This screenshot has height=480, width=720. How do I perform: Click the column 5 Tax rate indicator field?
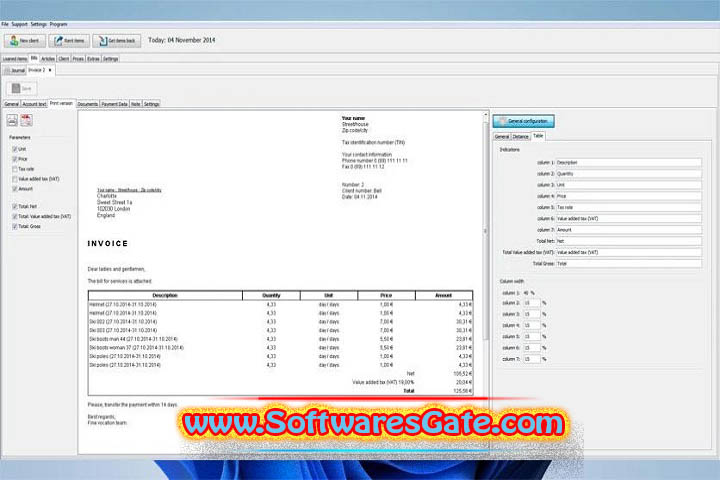(629, 208)
